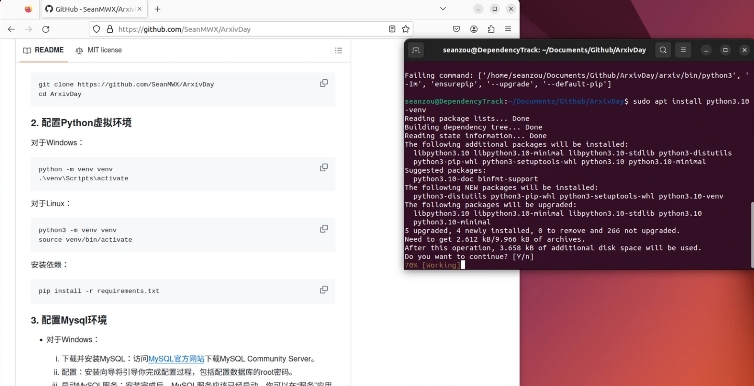Viewport: 754px width, 386px height.
Task: Open Firefox account icon
Action: [474, 29]
